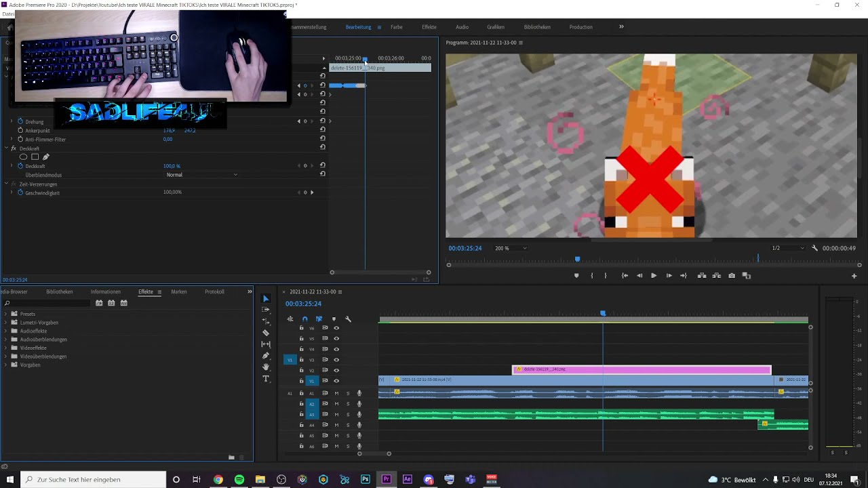Toggle Geschwindigkeit animation stopwatch
The height and width of the screenshot is (488, 868).
(20, 192)
